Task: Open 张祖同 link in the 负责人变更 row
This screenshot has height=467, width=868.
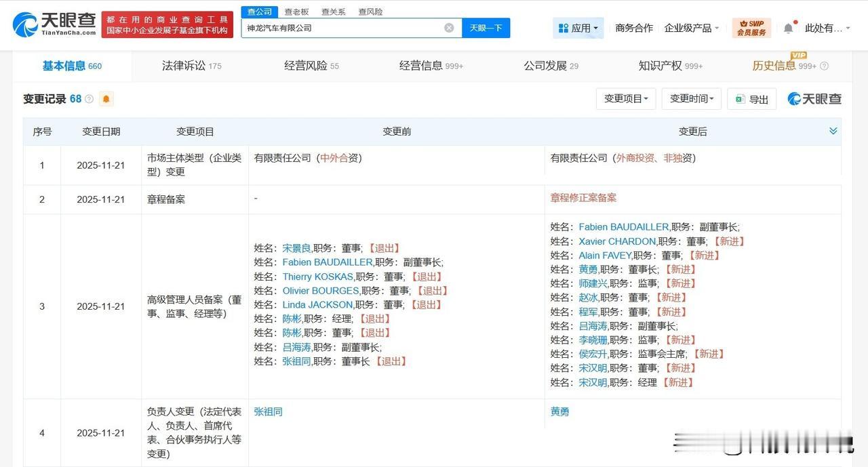Action: (x=268, y=411)
